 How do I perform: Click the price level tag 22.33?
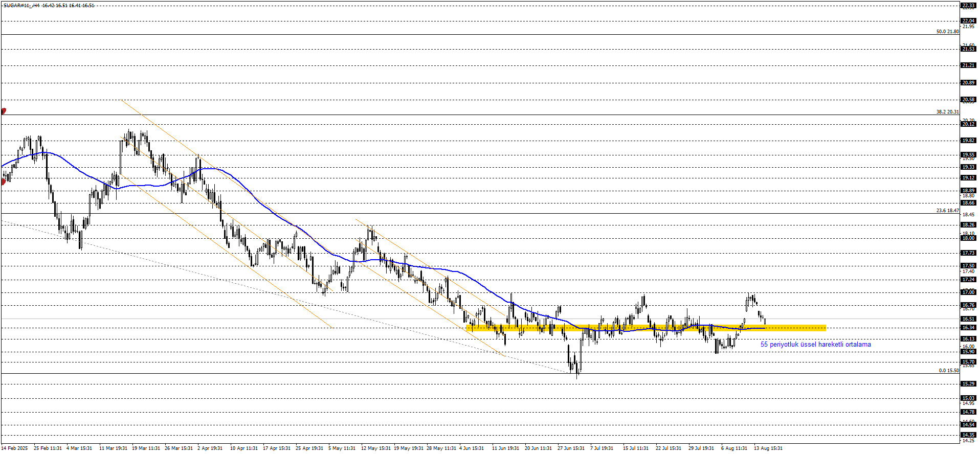coord(968,6)
